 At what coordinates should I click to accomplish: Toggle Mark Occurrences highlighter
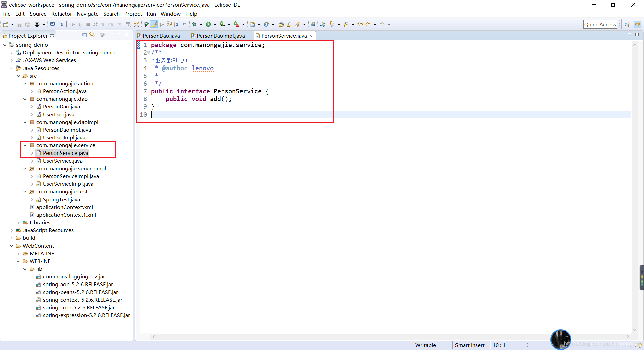click(154, 24)
